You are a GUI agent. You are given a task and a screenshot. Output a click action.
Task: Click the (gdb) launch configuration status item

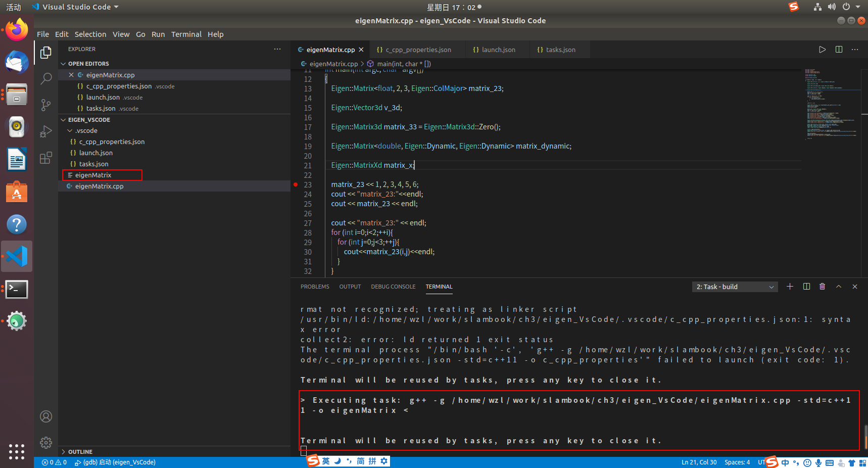pyautogui.click(x=115, y=462)
